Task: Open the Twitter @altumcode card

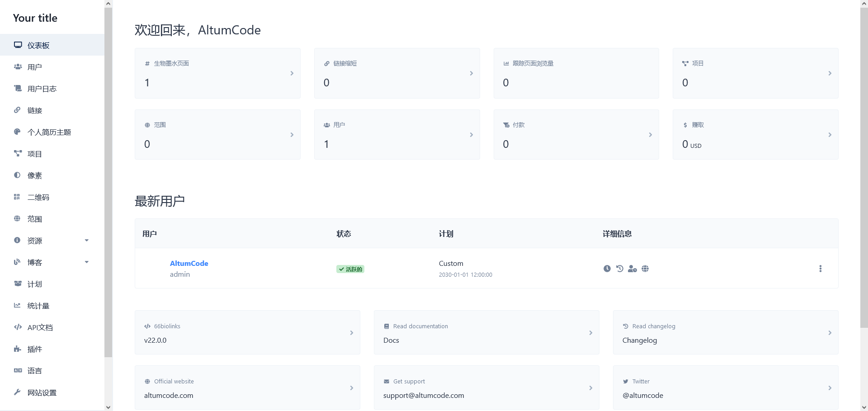Action: tap(725, 387)
